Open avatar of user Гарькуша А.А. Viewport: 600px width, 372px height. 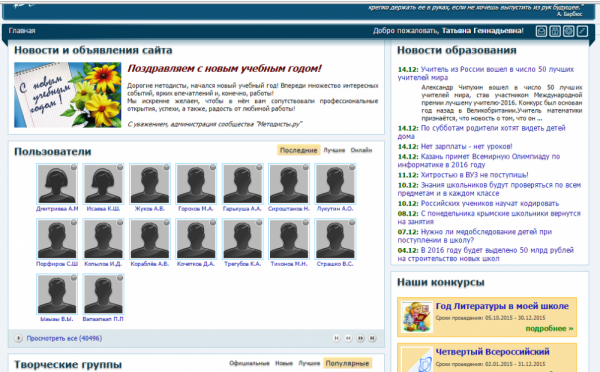(242, 184)
